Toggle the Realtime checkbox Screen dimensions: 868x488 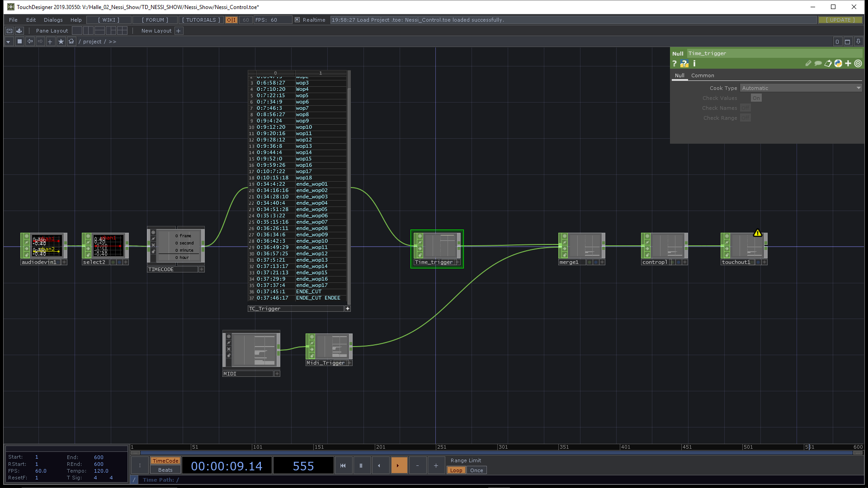297,20
